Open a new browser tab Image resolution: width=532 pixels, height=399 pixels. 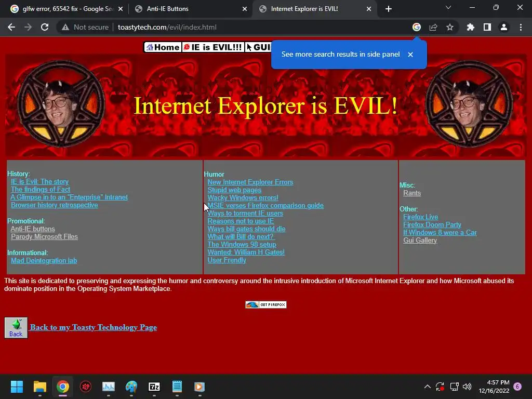(389, 9)
